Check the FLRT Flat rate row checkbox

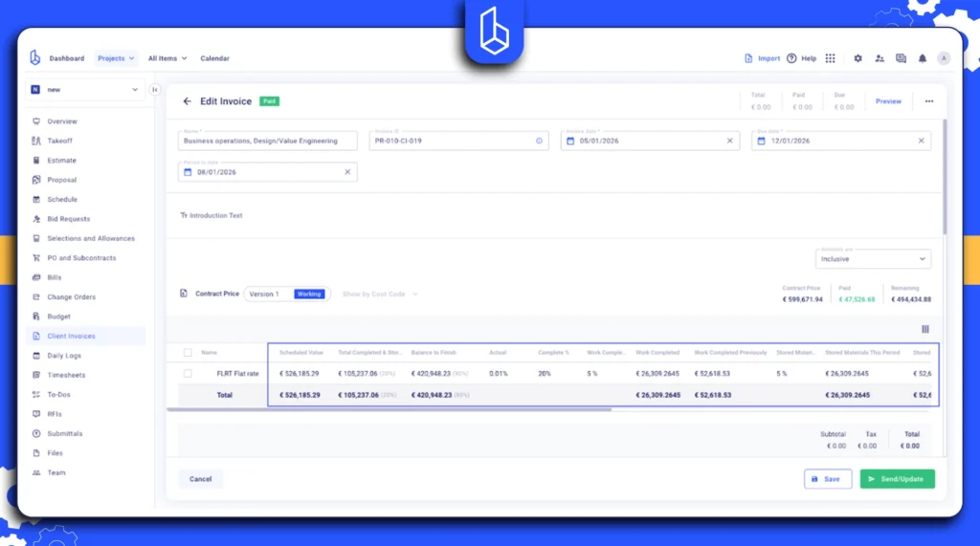click(188, 374)
